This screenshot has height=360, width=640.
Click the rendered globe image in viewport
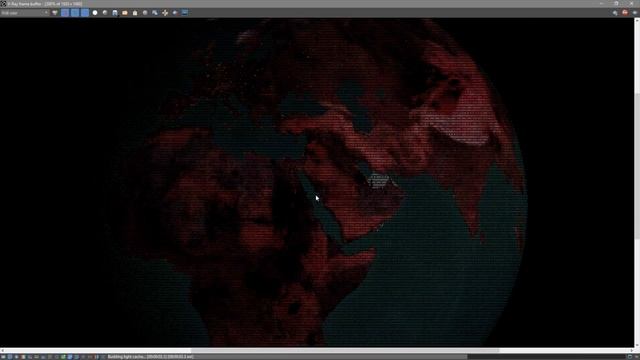click(x=317, y=182)
